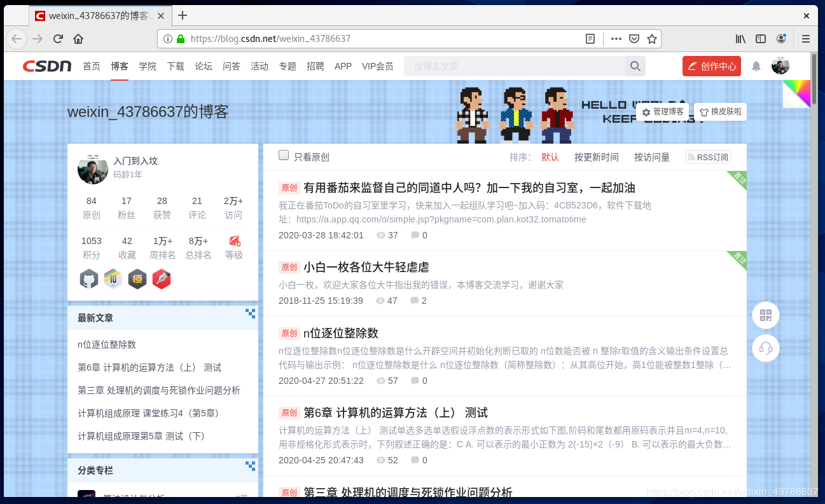The height and width of the screenshot is (504, 825).
Task: Switch to the 问答 navigation tab
Action: click(x=232, y=65)
